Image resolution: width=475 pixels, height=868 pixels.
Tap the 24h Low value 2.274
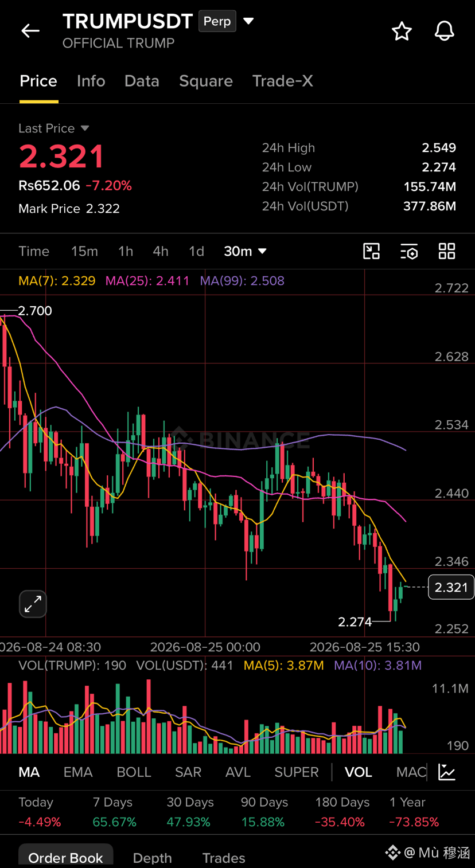[439, 167]
